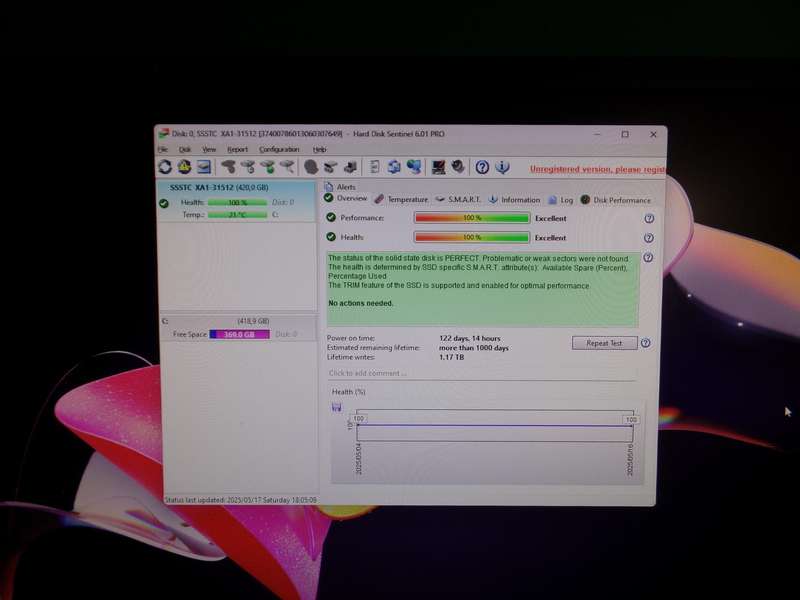This screenshot has width=800, height=600.
Task: Click the '1.17 TB' lifetime writes value
Action: 452,357
